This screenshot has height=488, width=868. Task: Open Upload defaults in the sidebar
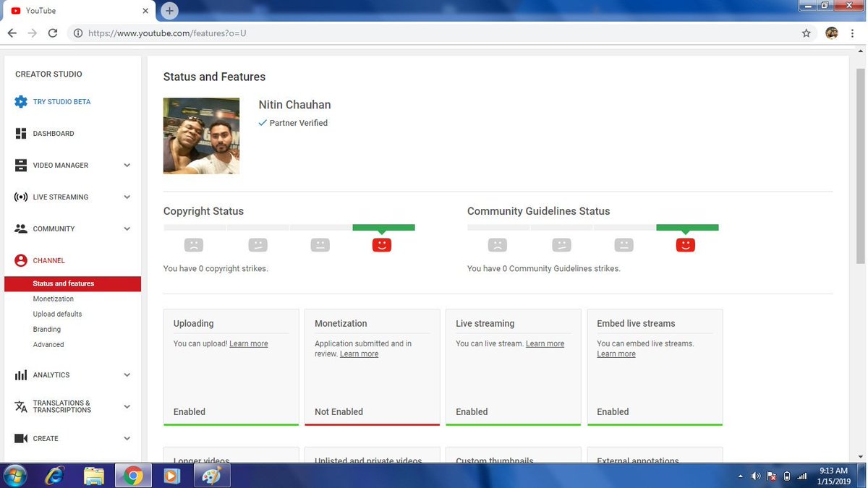click(x=57, y=314)
